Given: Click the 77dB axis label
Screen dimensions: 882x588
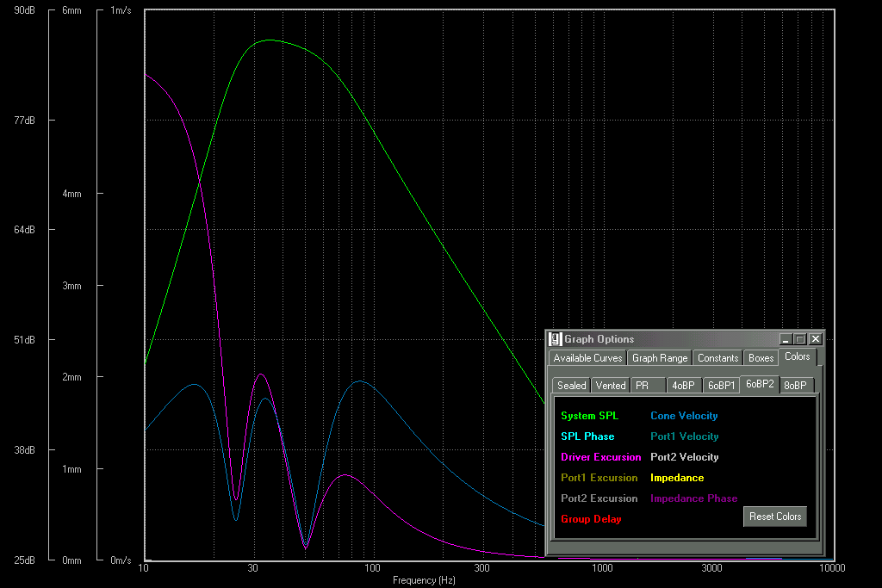Looking at the screenshot, I should point(24,121).
